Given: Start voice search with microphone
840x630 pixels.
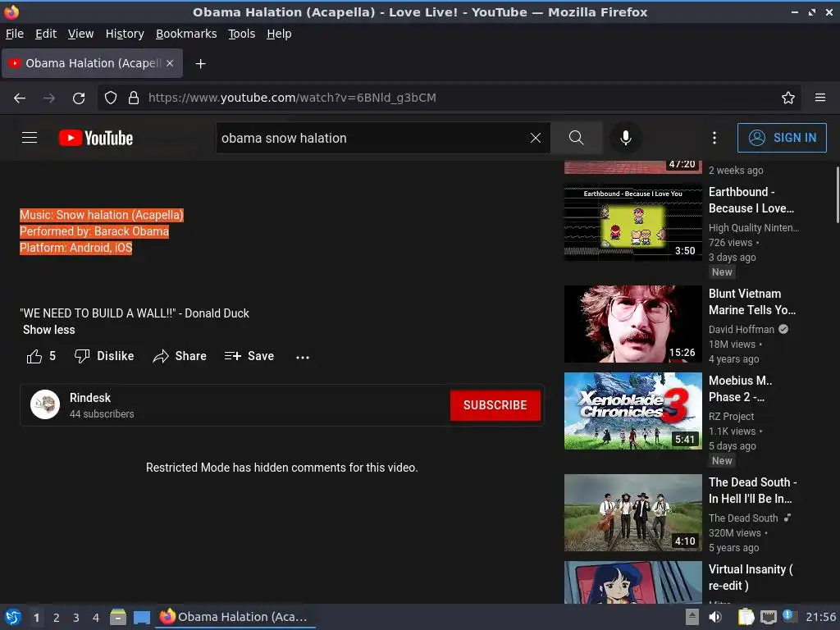Looking at the screenshot, I should (625, 138).
